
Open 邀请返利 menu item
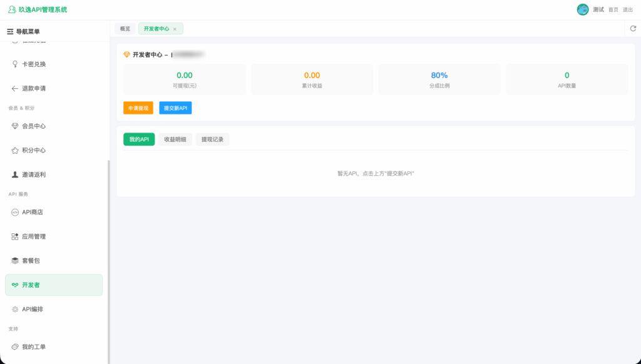coord(54,174)
